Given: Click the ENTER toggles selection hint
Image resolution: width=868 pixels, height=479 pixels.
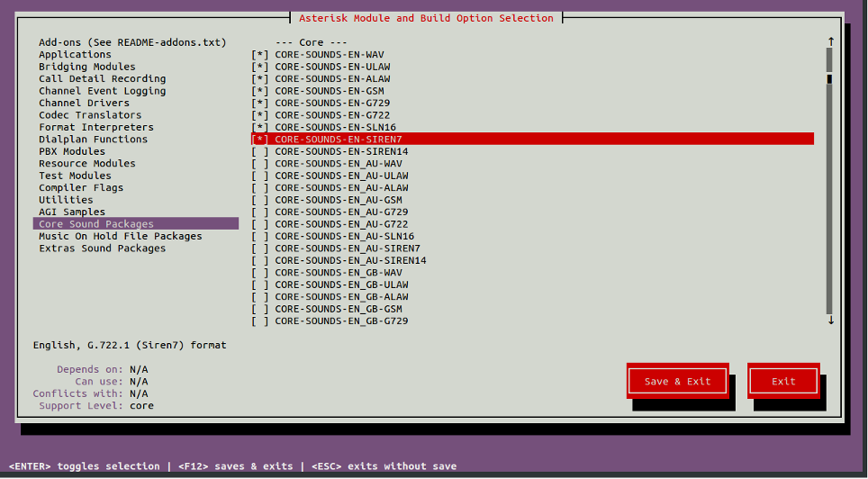Looking at the screenshot, I should coord(84,466).
